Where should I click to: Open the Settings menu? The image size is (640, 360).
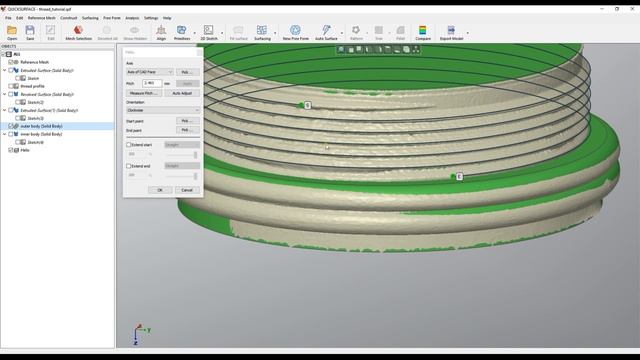[x=151, y=18]
